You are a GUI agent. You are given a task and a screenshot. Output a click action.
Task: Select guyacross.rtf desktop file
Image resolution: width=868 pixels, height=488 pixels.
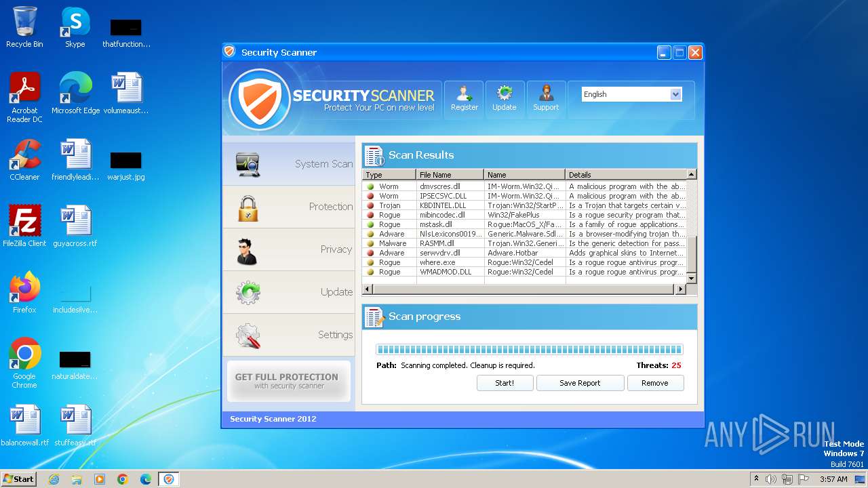(75, 226)
